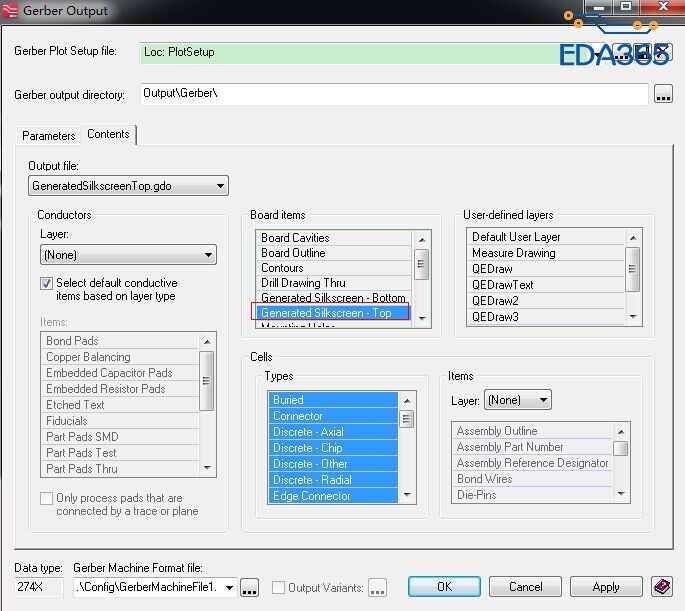
Task: Select Discrete - Other cell type
Action: coord(333,464)
